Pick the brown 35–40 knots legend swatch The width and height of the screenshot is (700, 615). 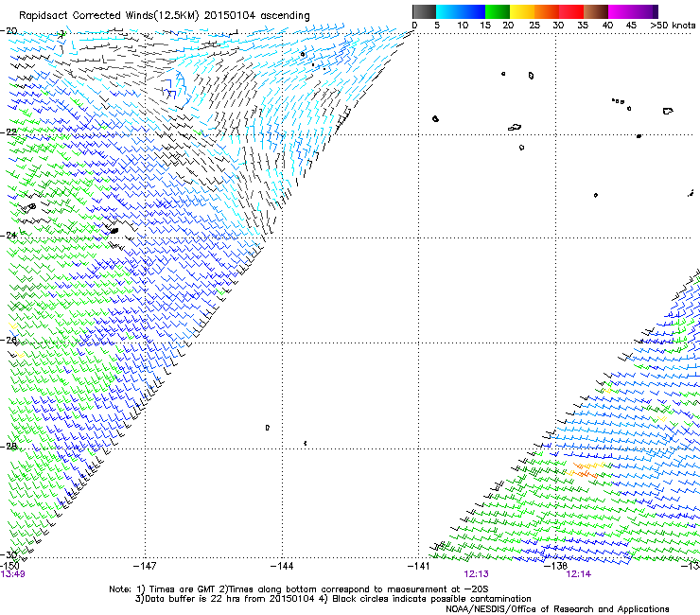(596, 11)
